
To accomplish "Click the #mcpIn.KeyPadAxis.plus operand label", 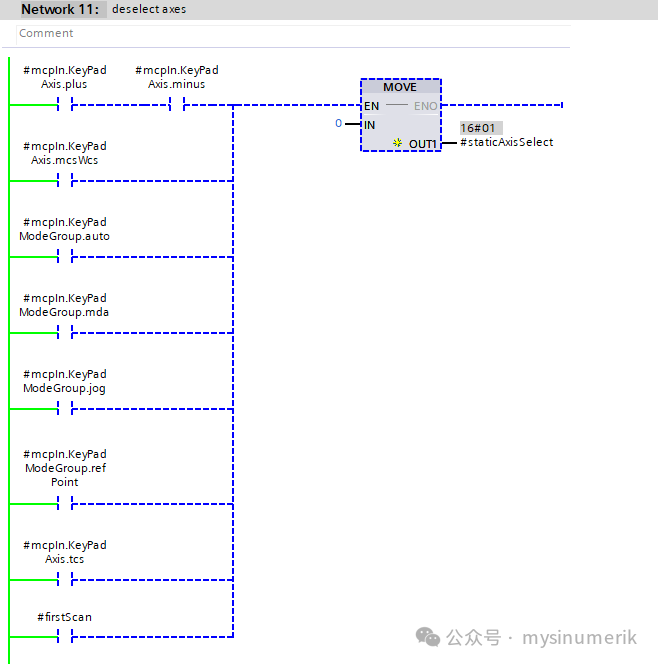I will [x=64, y=77].
